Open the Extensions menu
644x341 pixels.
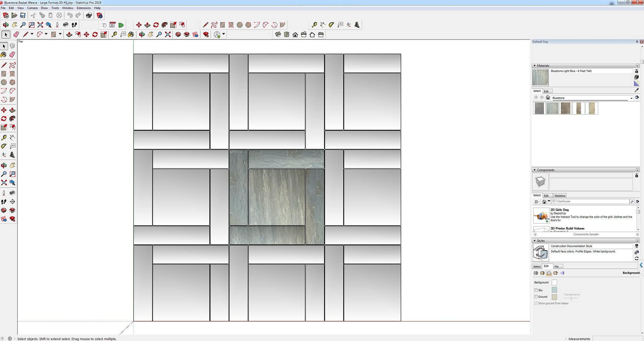(x=84, y=8)
